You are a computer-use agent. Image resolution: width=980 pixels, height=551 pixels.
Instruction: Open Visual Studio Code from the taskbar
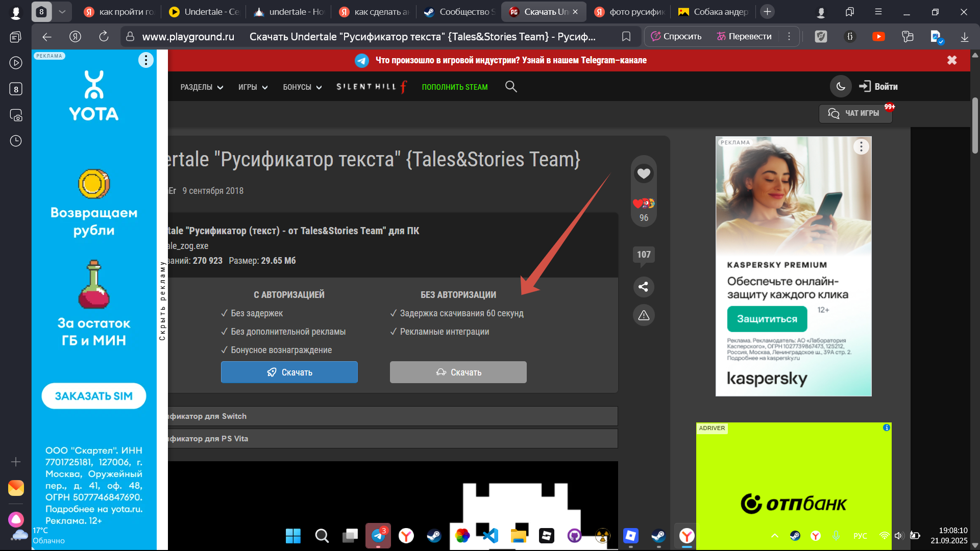click(x=491, y=536)
